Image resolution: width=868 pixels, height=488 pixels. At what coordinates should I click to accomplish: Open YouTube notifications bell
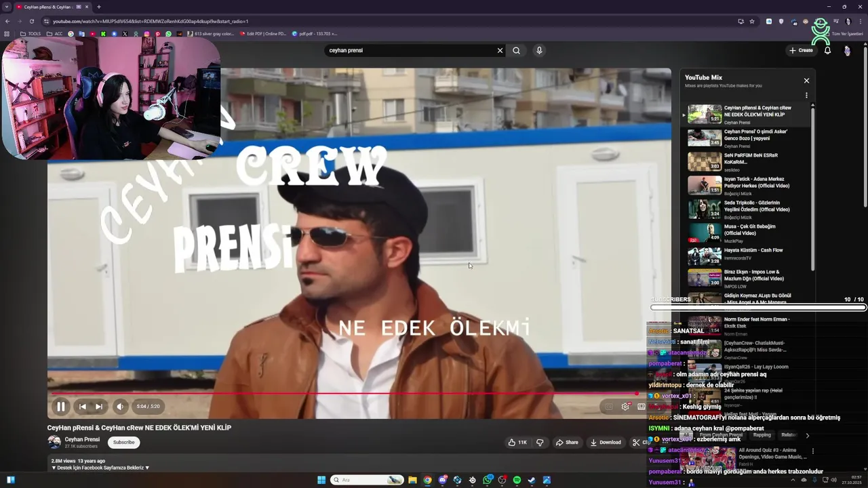(827, 50)
